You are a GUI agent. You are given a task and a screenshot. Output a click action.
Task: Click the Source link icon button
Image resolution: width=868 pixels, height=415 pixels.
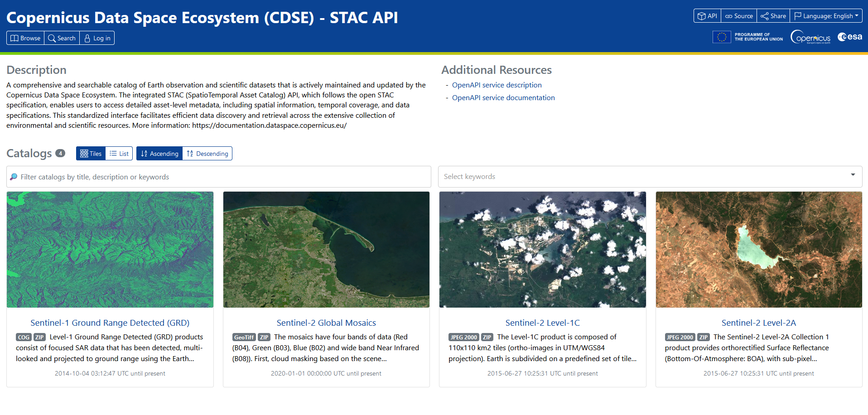[739, 16]
